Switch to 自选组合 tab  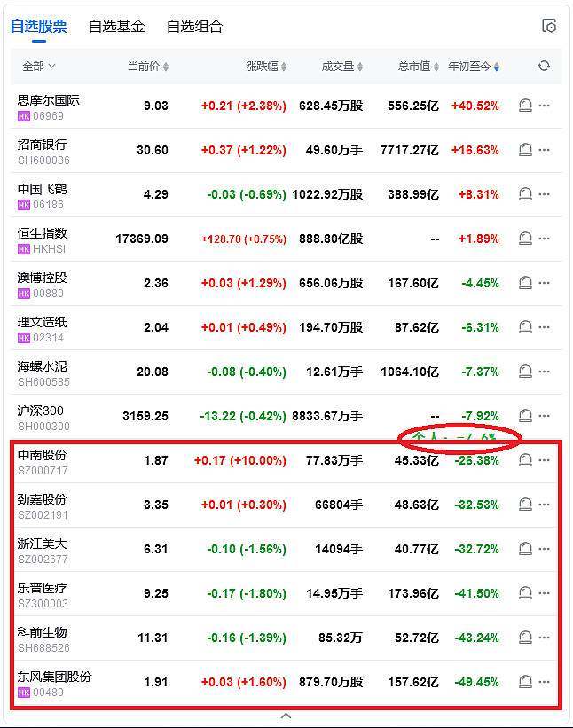point(194,26)
